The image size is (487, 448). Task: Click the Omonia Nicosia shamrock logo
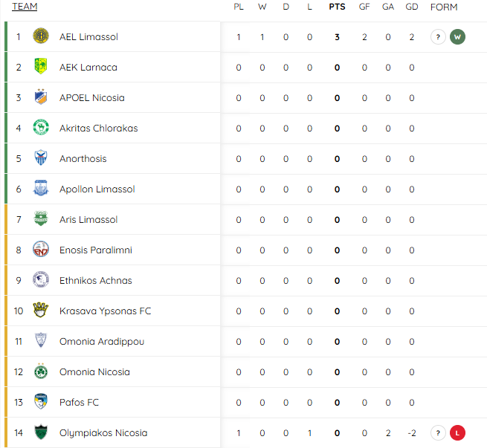coord(41,371)
